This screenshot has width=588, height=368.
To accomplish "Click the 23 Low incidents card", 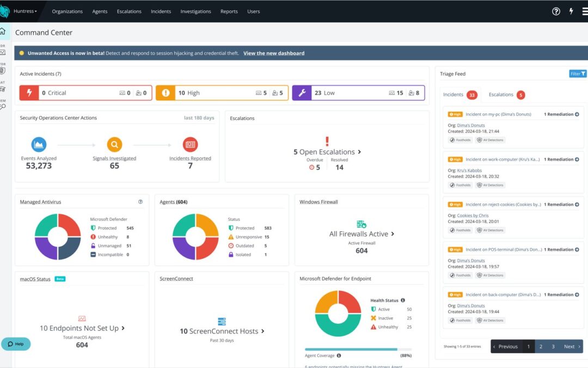I will click(x=358, y=93).
